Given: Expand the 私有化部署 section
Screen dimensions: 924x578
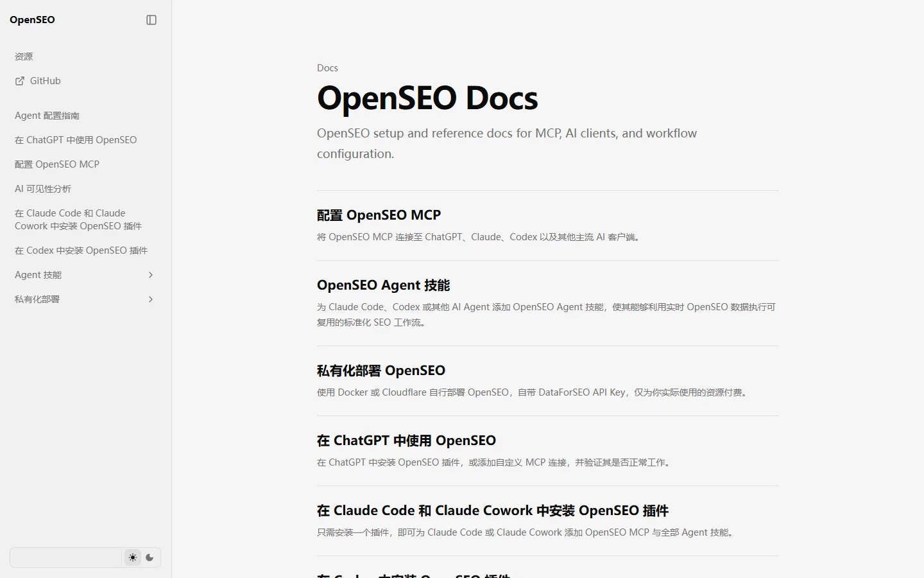Looking at the screenshot, I should [84, 299].
